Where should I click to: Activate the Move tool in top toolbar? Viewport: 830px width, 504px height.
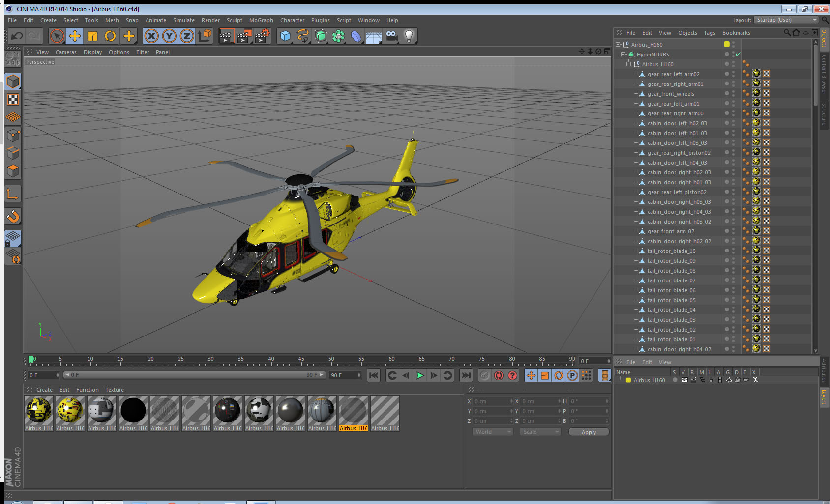pyautogui.click(x=75, y=36)
